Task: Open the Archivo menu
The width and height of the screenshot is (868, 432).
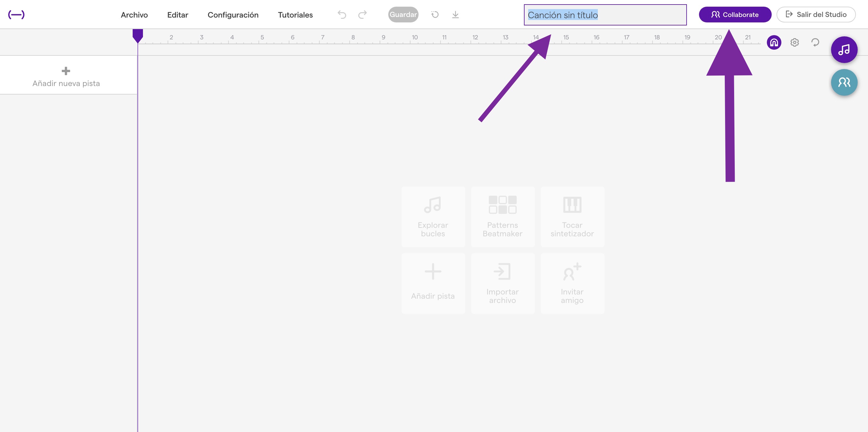Action: [x=134, y=15]
